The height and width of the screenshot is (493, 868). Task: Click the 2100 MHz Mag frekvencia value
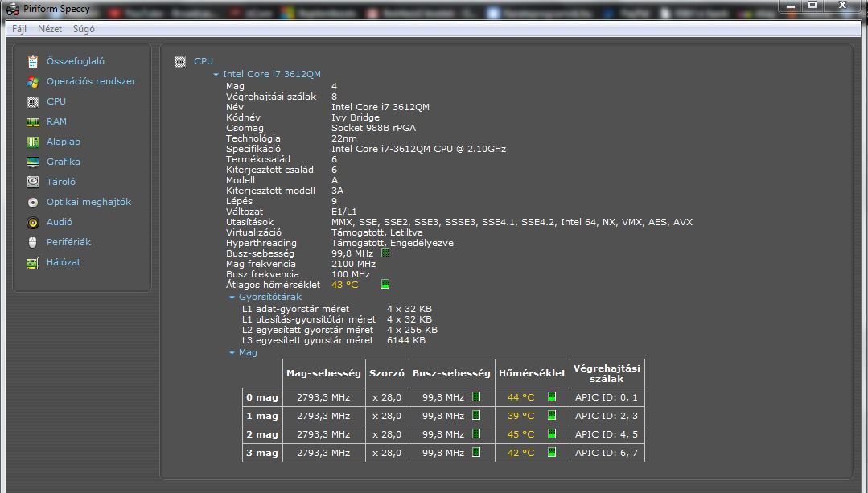point(353,264)
